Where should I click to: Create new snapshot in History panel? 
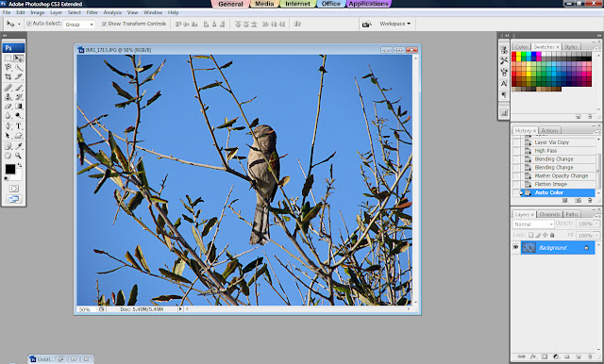coord(578,201)
